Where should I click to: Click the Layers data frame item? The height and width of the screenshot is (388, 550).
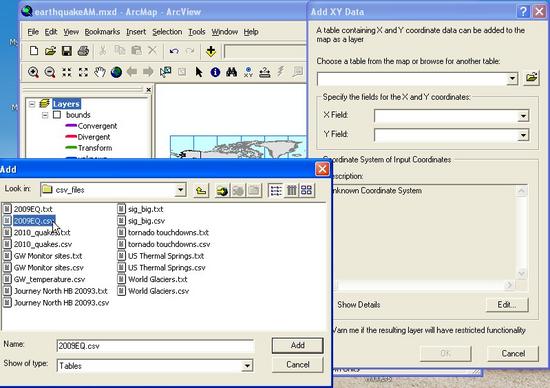[66, 104]
